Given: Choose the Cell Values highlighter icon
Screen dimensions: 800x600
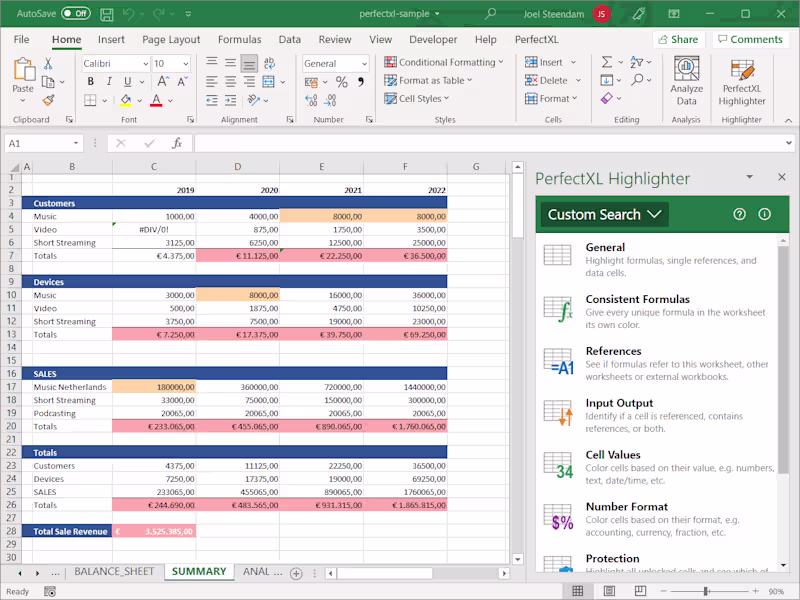Looking at the screenshot, I should pyautogui.click(x=558, y=464).
